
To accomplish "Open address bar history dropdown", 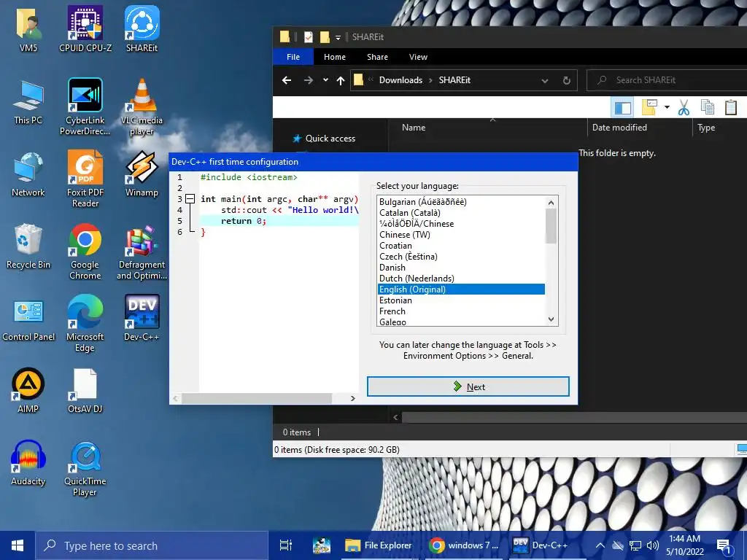I will (x=544, y=80).
